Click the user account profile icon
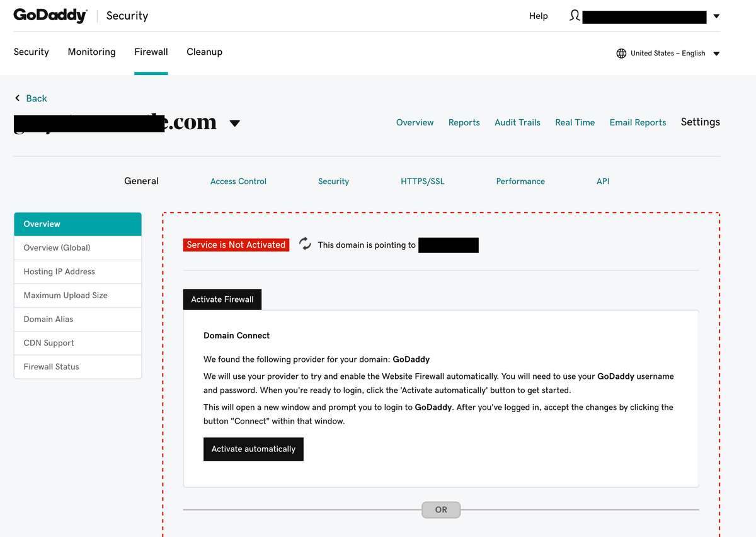The height and width of the screenshot is (537, 756). [575, 16]
